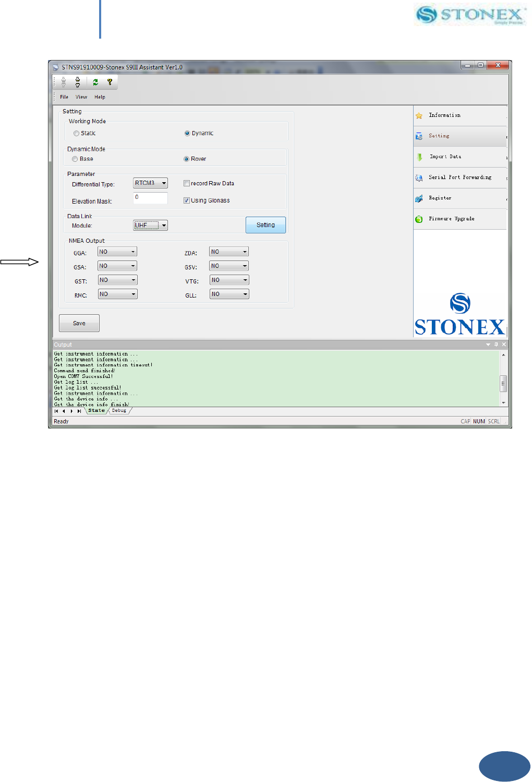This screenshot has height=782, width=532.
Task: Open the Information page in sidebar
Action: coord(460,115)
